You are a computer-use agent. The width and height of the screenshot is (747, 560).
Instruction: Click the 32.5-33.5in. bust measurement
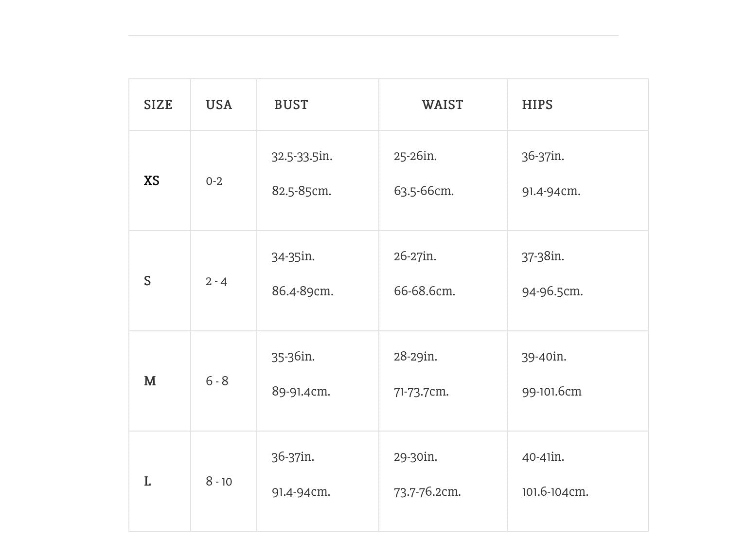[302, 156]
